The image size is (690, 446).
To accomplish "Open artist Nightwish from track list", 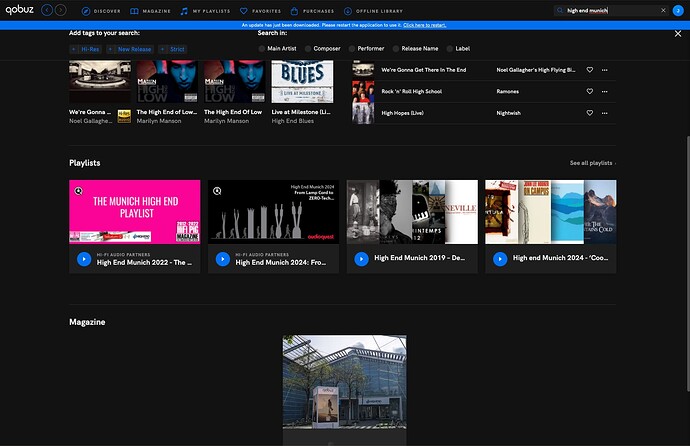I will [x=508, y=113].
